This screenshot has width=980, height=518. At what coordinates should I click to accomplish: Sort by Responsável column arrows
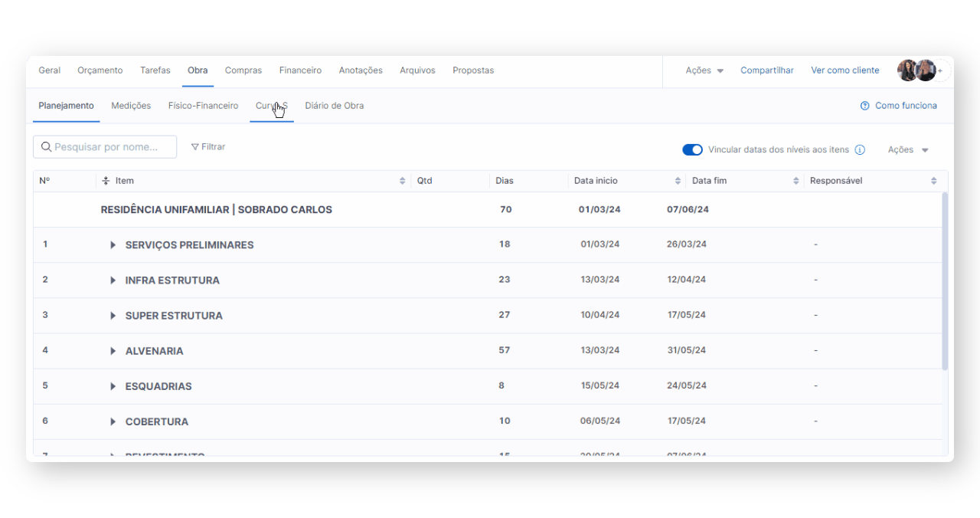click(x=934, y=181)
